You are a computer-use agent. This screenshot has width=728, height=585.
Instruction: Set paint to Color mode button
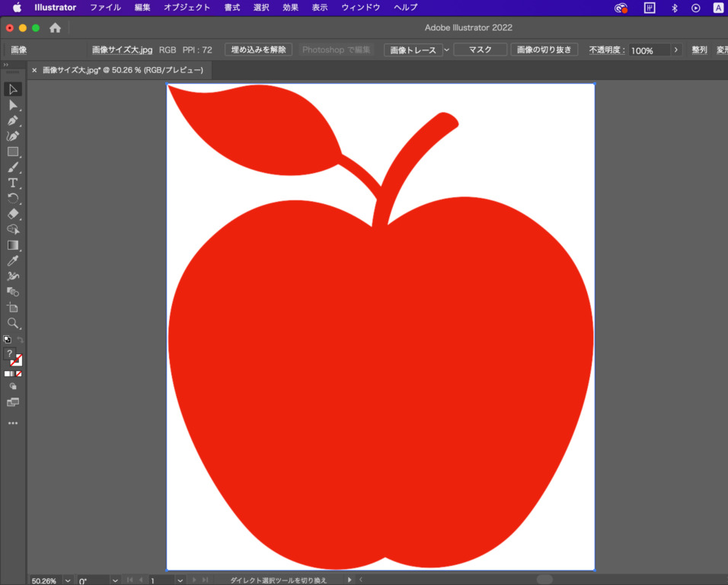click(x=7, y=374)
